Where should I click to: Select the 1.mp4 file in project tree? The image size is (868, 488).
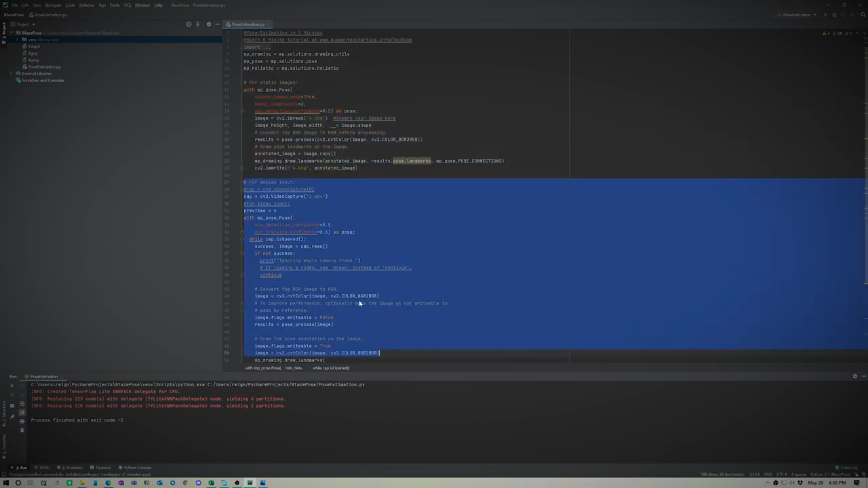[x=34, y=46]
